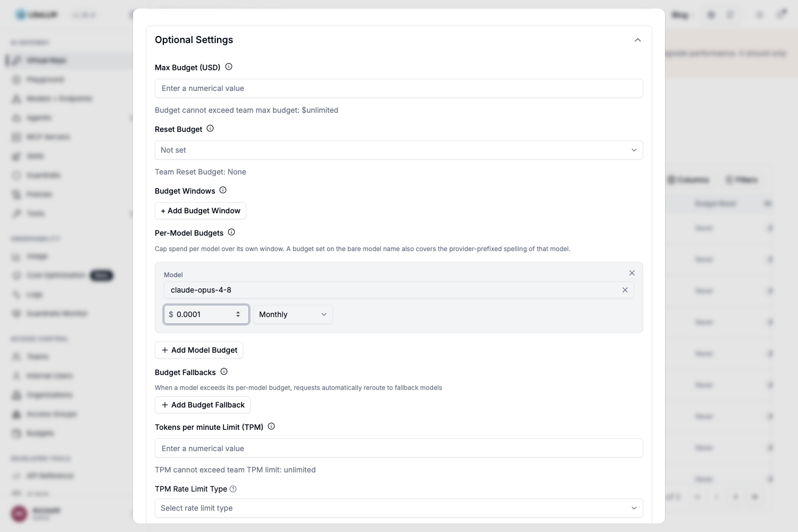Click TPM Rate Limit Type help icon
This screenshot has width=798, height=532.
[233, 489]
